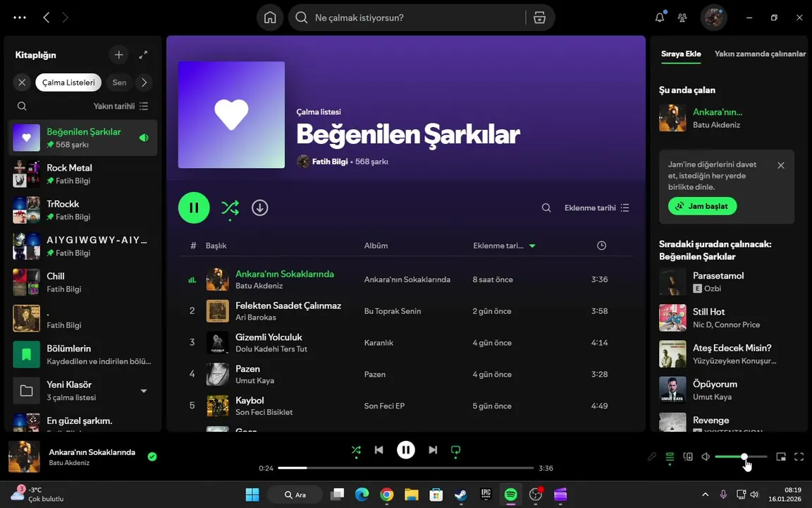Open the Home page icon
The image size is (812, 508).
point(270,18)
